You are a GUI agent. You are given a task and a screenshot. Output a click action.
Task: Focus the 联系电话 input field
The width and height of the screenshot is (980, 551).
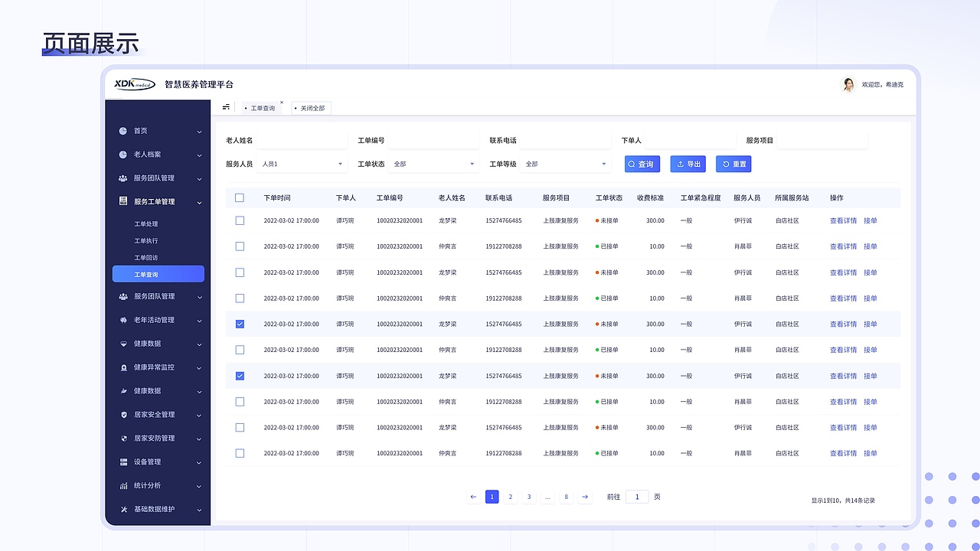[x=565, y=141]
